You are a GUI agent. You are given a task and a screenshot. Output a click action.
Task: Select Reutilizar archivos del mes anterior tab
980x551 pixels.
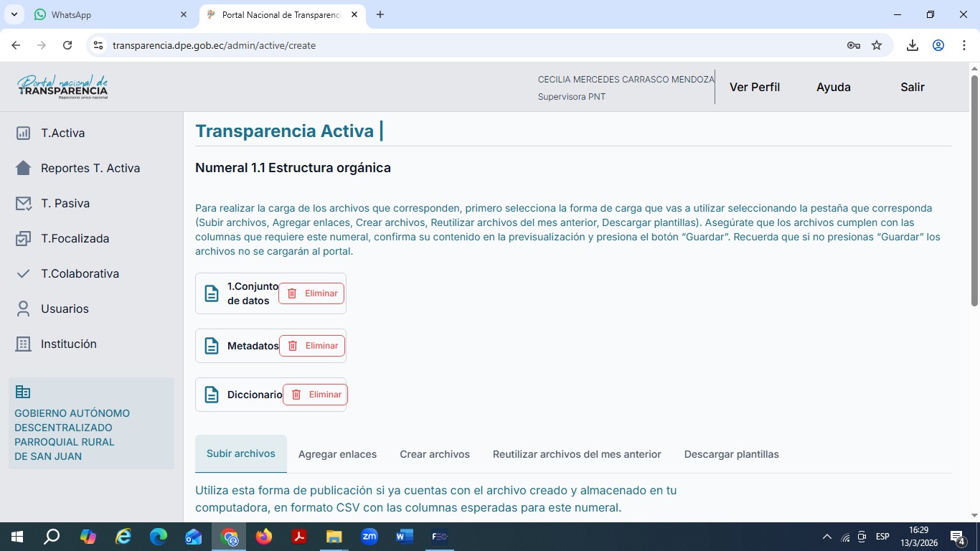pyautogui.click(x=577, y=454)
